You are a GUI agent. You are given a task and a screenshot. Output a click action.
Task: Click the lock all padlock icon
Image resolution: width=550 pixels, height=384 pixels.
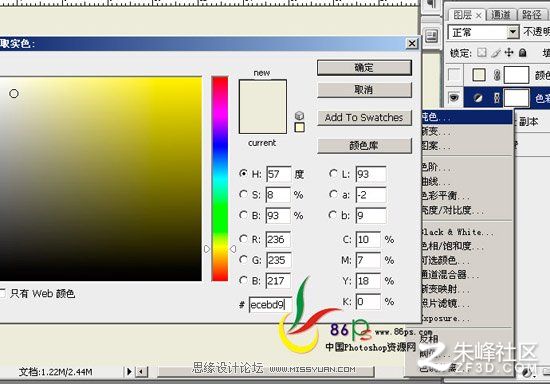[523, 53]
